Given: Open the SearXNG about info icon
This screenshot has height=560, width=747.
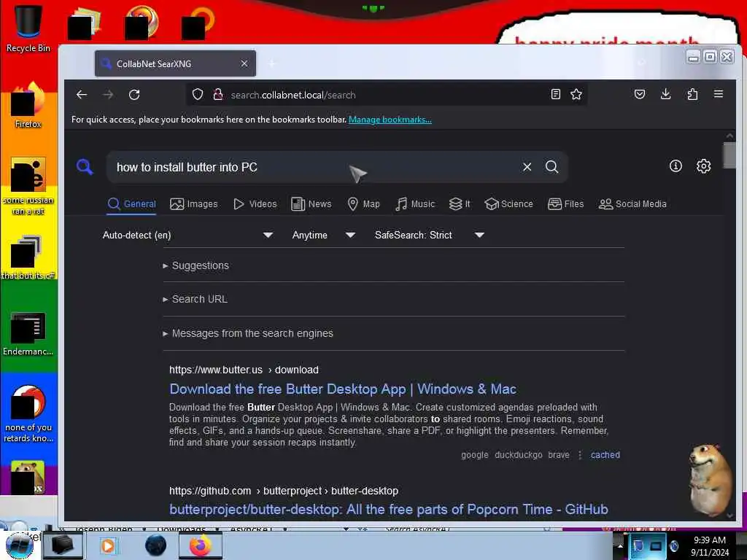Looking at the screenshot, I should point(676,166).
